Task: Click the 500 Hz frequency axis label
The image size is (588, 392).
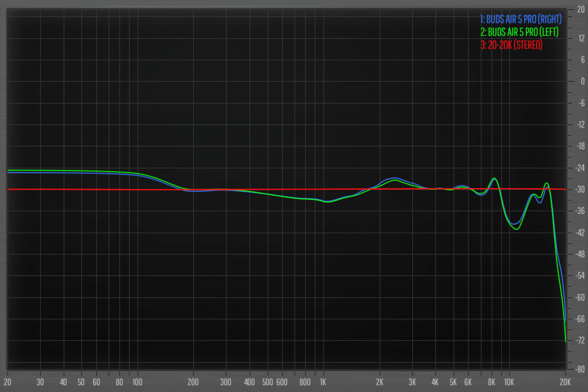Action: point(267,382)
